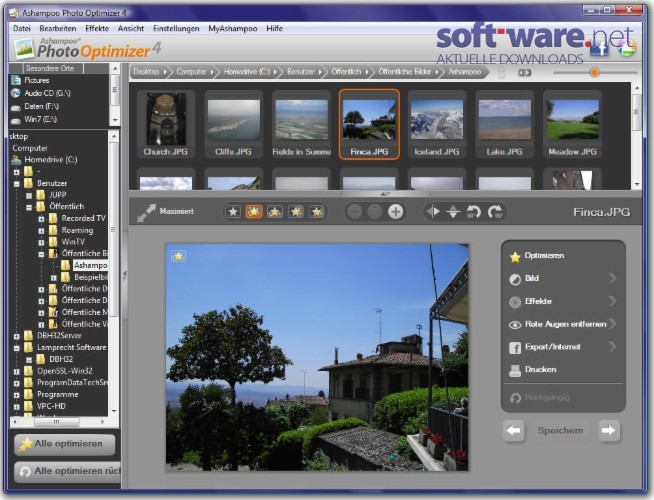Select the Church.JPG thumbnail
654x500 pixels.
[166, 124]
